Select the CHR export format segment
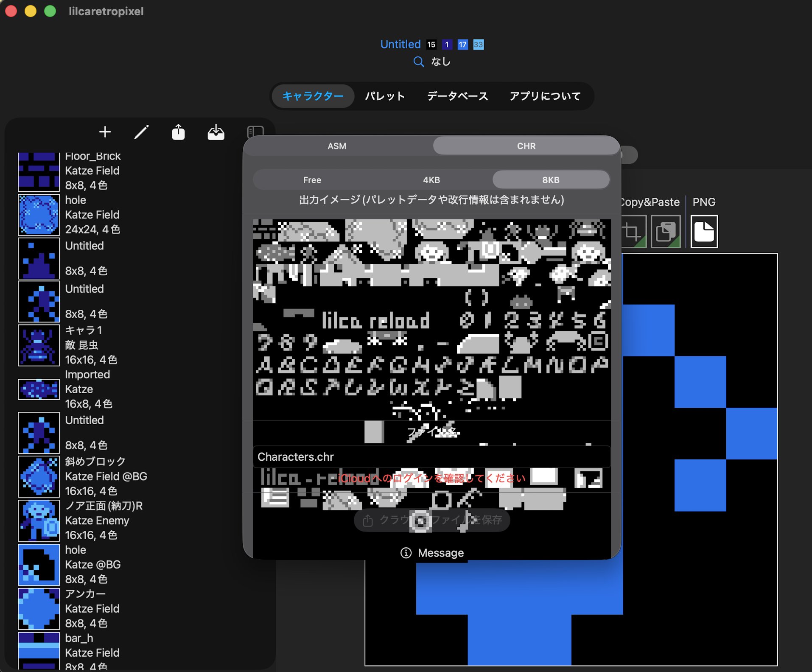 (526, 146)
